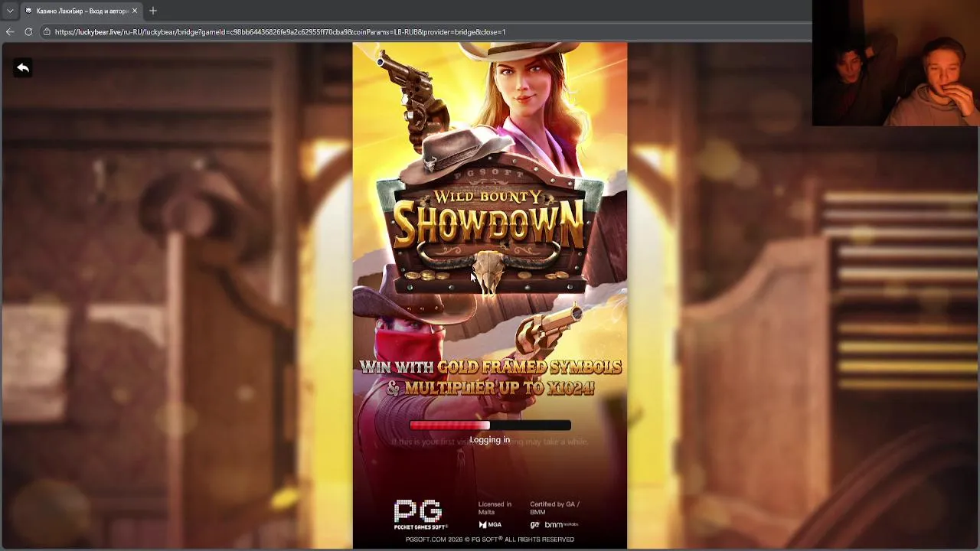Screen dimensions: 980x551
Task: Click the white back arrow in game overlay
Action: 23,68
